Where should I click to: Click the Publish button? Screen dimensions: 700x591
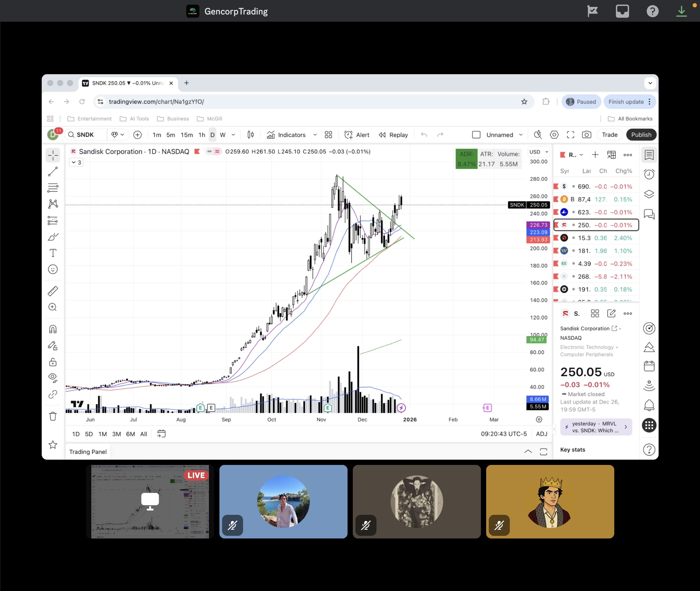(641, 135)
